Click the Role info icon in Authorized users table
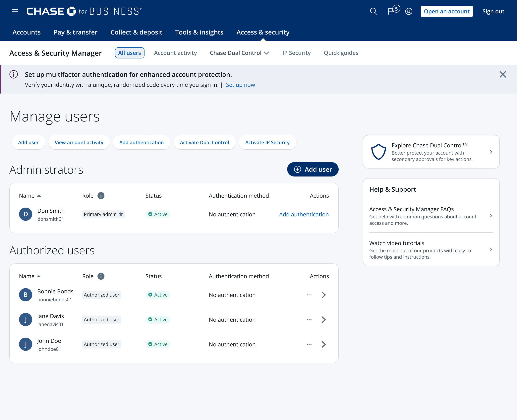This screenshot has height=420, width=517. click(x=101, y=276)
